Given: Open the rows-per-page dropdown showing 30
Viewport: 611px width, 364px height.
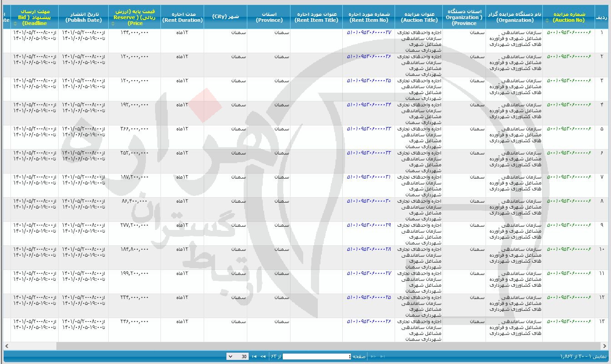Looking at the screenshot, I should point(237,356).
